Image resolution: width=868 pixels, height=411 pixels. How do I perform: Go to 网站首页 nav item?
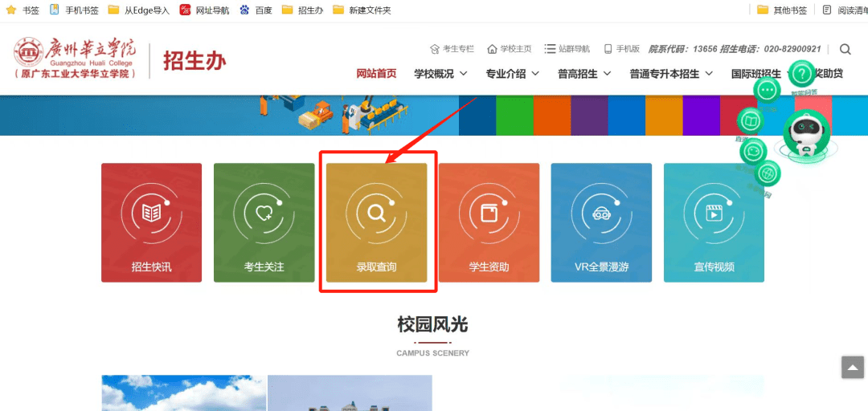(x=376, y=74)
